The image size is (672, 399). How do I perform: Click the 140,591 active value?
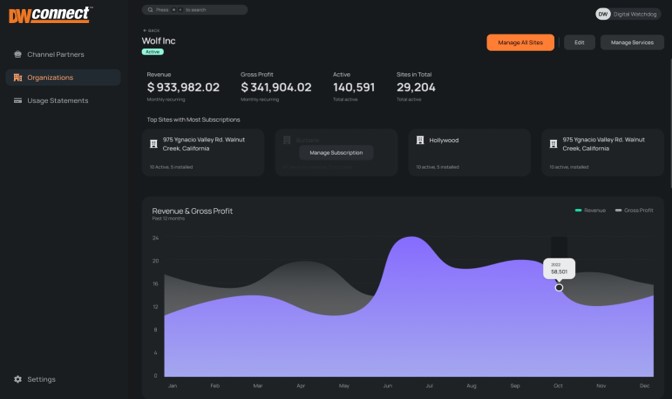[354, 87]
